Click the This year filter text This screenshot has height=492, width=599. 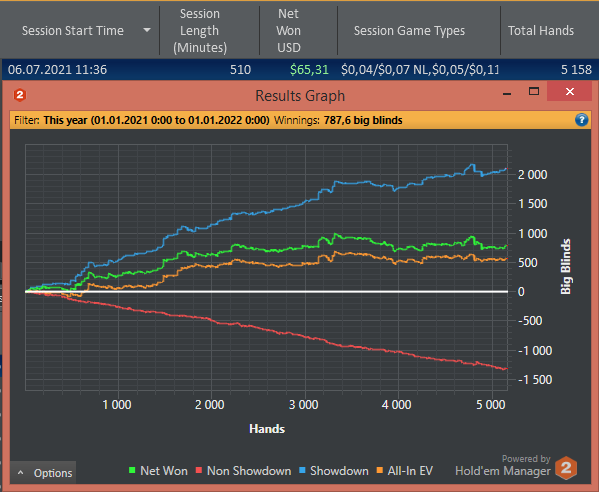pos(156,120)
